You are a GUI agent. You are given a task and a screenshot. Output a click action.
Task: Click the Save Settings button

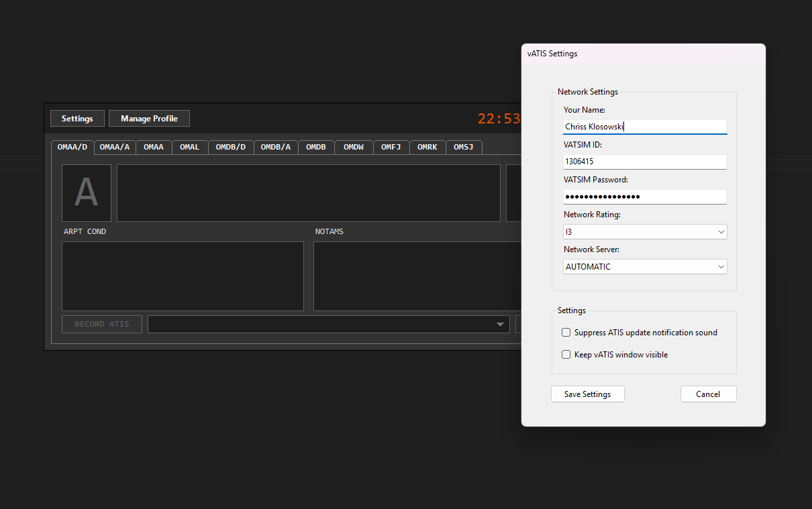[x=588, y=394]
